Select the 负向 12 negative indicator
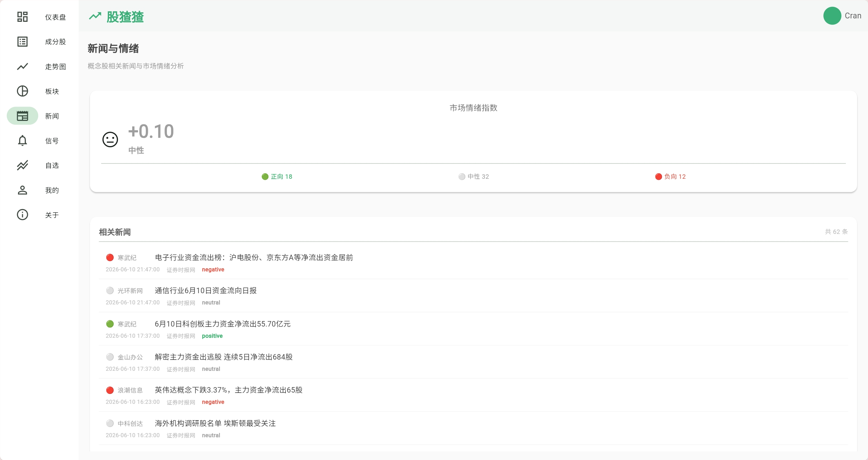The image size is (868, 460). (x=670, y=176)
